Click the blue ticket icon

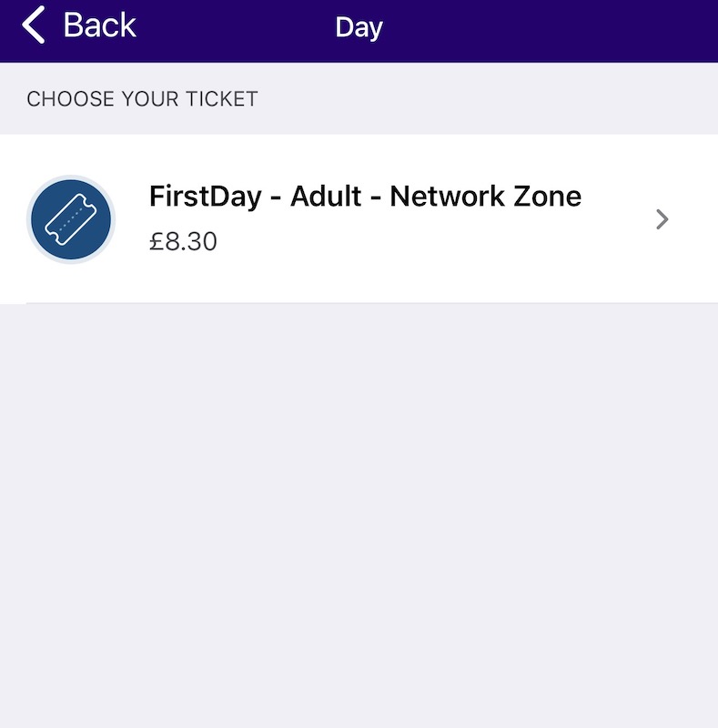tap(71, 220)
